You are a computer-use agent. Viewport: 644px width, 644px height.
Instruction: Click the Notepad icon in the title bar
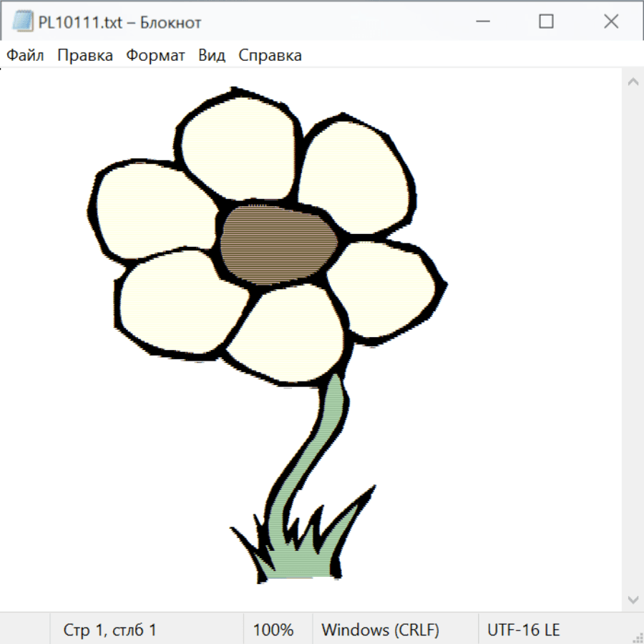click(22, 22)
